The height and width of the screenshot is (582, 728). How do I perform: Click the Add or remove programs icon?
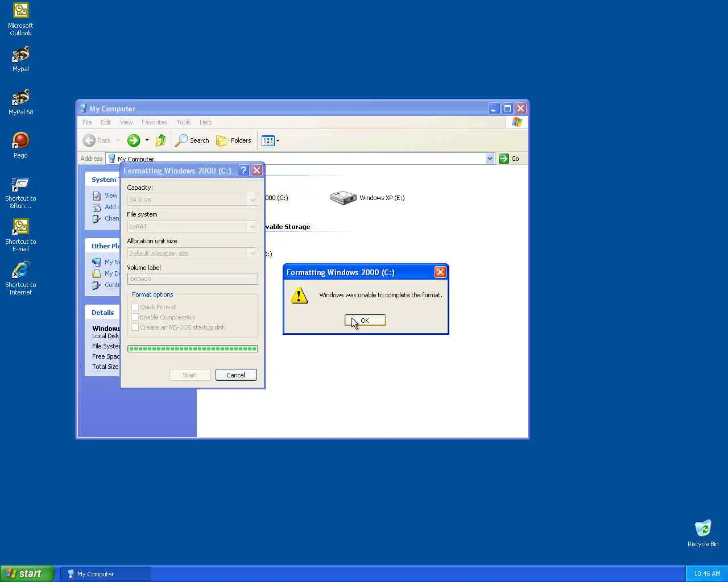point(97,207)
